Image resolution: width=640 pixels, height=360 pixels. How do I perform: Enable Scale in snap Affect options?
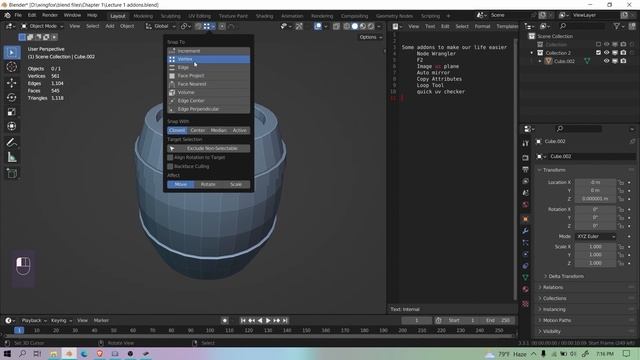(x=236, y=184)
